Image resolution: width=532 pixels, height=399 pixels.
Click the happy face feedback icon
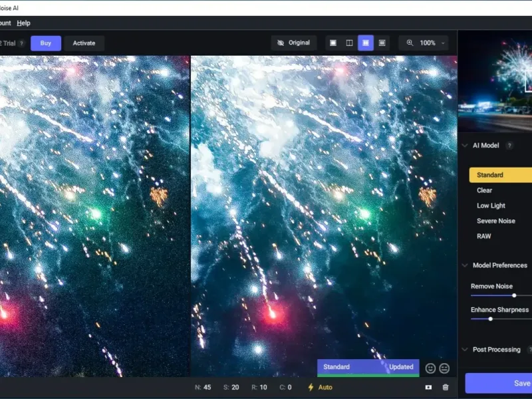(430, 368)
